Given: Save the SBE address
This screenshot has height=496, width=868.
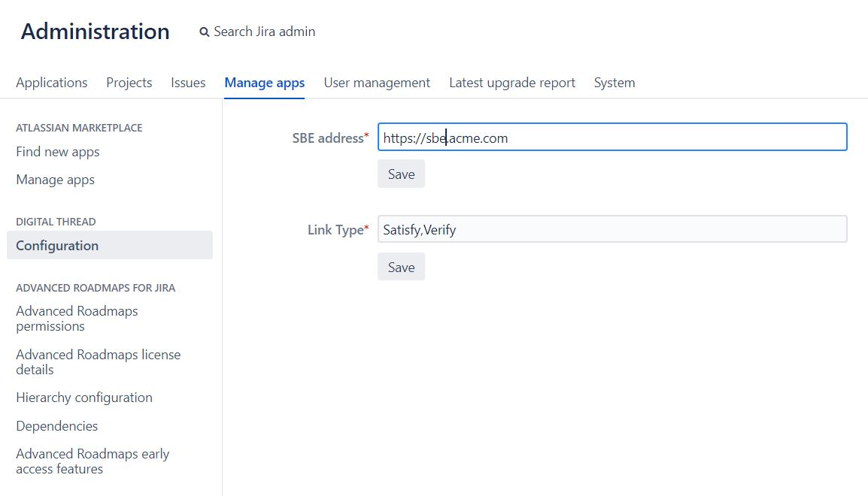Looking at the screenshot, I should [402, 174].
